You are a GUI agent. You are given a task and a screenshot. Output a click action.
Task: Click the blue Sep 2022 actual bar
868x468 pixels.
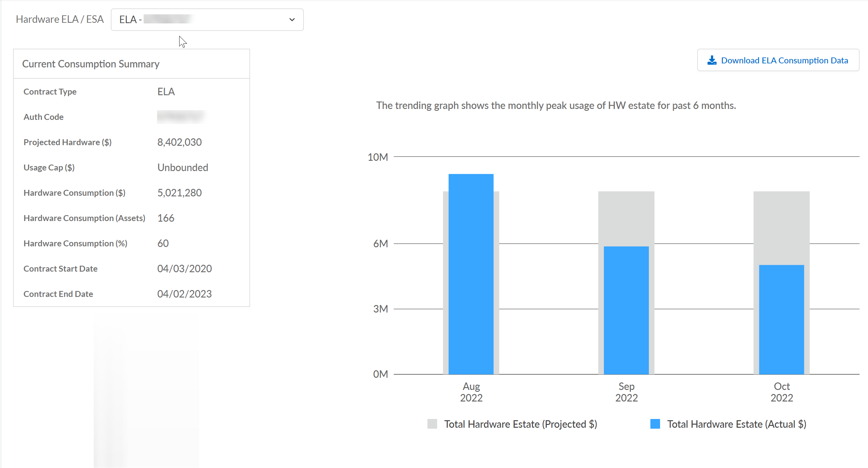coord(626,310)
